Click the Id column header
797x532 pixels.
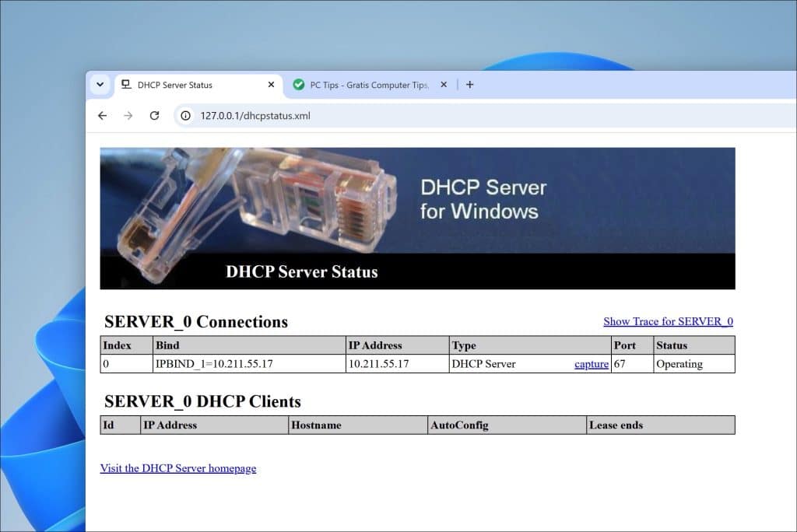coord(121,425)
